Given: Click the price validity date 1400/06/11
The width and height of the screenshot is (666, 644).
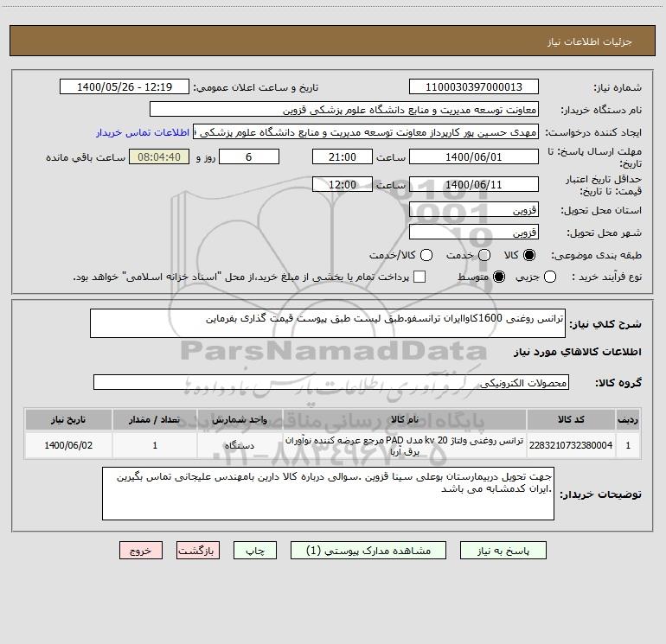Looking at the screenshot, I should coord(474,184).
